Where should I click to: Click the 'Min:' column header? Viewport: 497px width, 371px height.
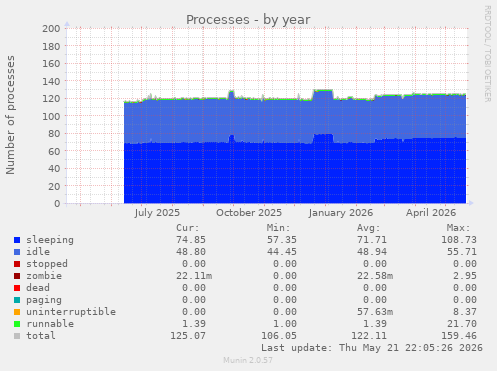click(x=278, y=228)
